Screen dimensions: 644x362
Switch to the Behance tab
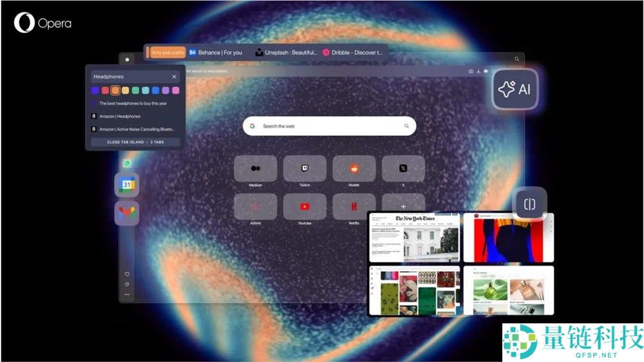click(x=216, y=52)
